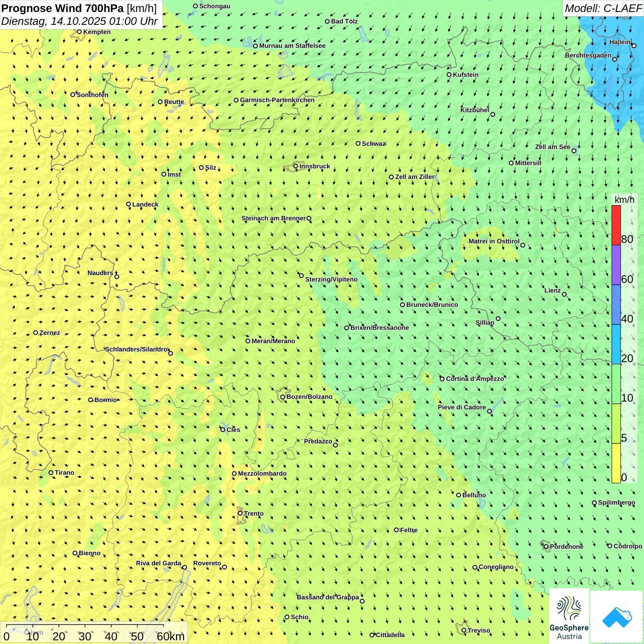Click the Garmisch-Partenkirchen label

click(x=277, y=100)
